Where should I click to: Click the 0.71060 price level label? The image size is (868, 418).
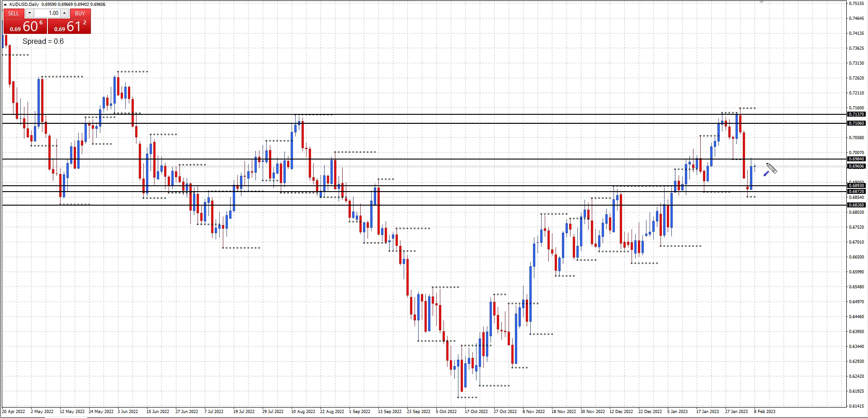856,123
